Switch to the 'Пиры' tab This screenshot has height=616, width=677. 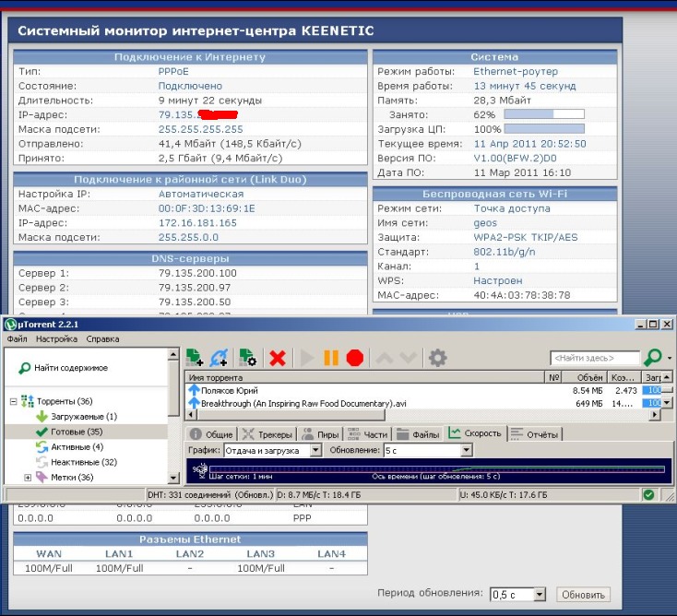tap(320, 434)
